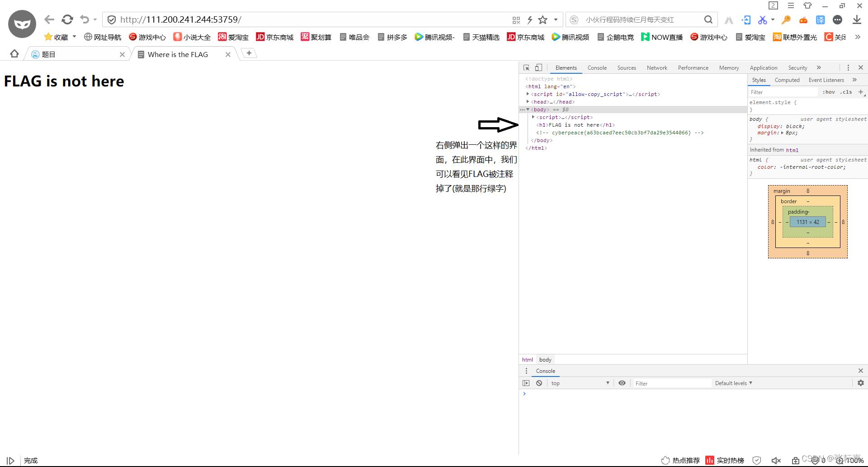868x467 pixels.
Task: Open the NOW直播 bookmark
Action: coord(662,37)
